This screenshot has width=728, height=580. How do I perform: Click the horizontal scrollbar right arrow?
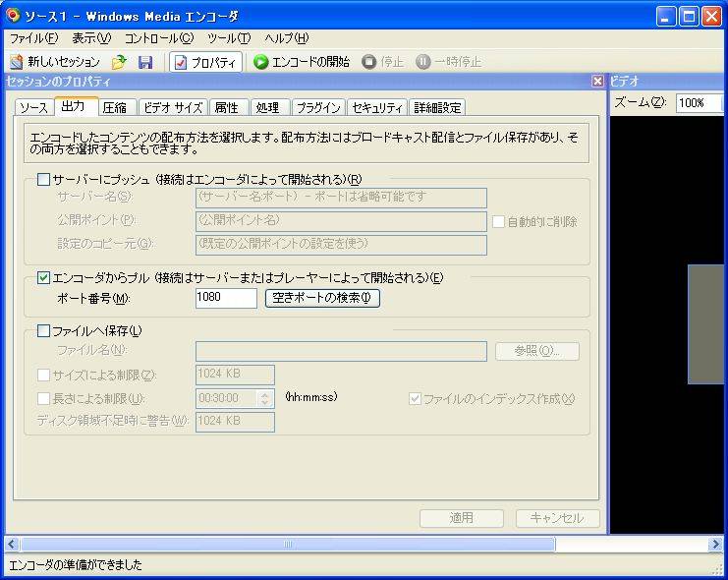tap(715, 544)
